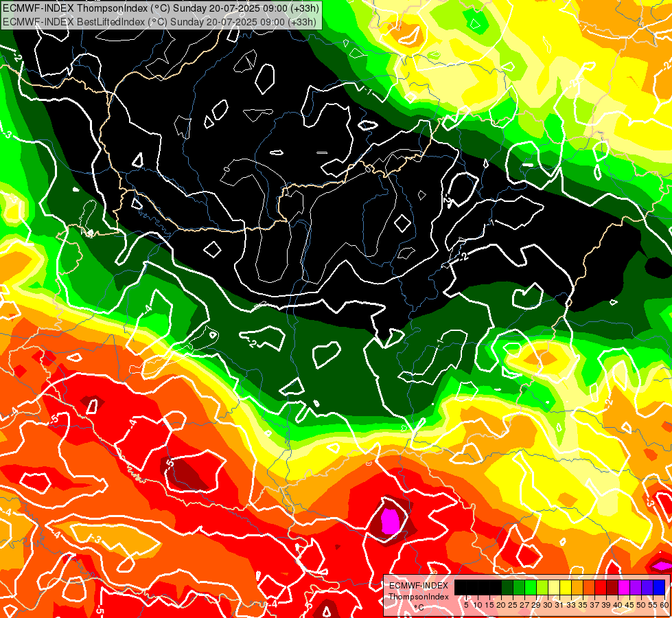Select the bright yellow 31–33 legend swatch
The height and width of the screenshot is (618, 672).
point(566,587)
